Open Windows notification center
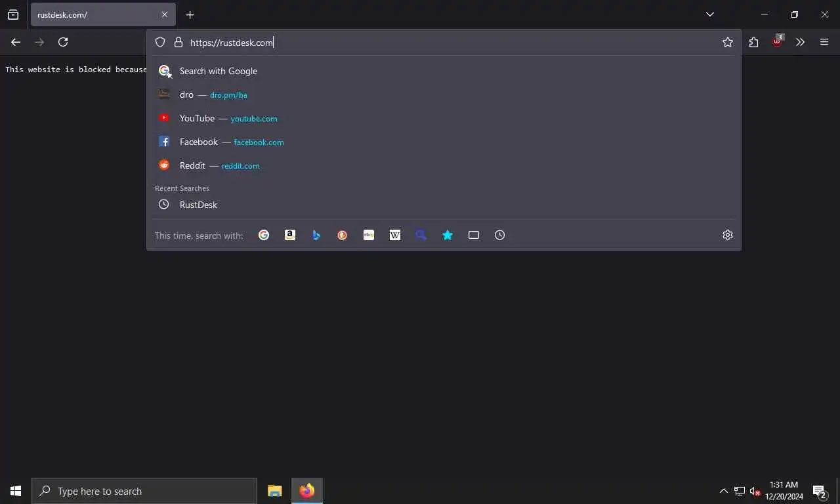The width and height of the screenshot is (840, 504). (x=820, y=491)
